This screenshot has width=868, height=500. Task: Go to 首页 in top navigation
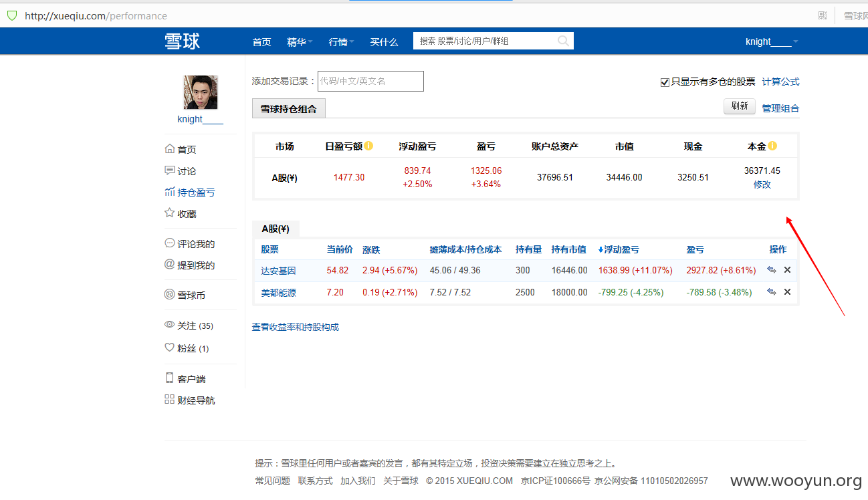click(261, 42)
